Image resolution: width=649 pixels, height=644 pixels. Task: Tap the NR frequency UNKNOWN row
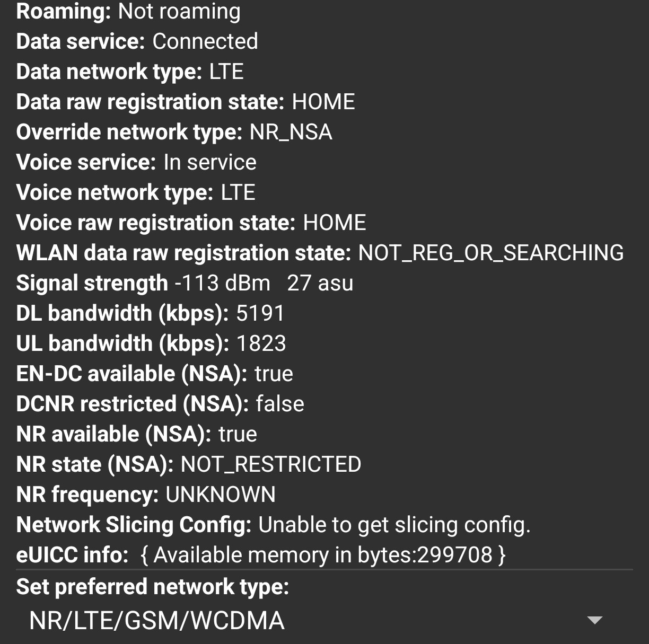[146, 495]
